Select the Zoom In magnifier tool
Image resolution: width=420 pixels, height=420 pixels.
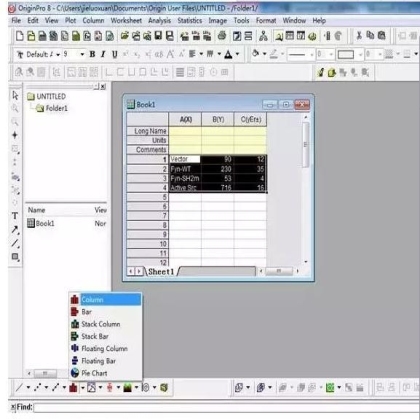pos(15,108)
